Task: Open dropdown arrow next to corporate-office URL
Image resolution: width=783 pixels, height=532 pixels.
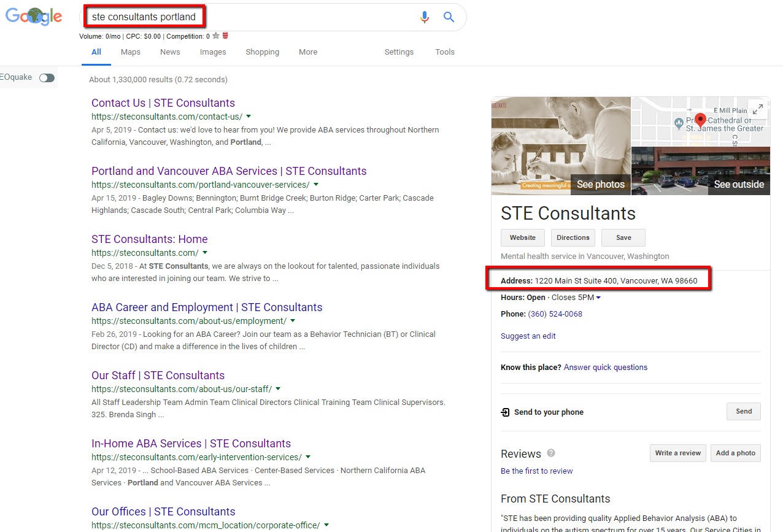Action: coord(326,525)
